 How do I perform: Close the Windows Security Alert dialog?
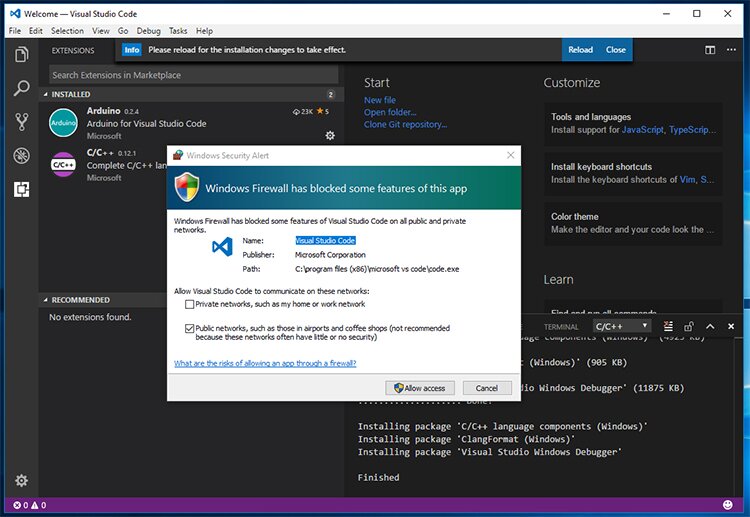tap(510, 155)
